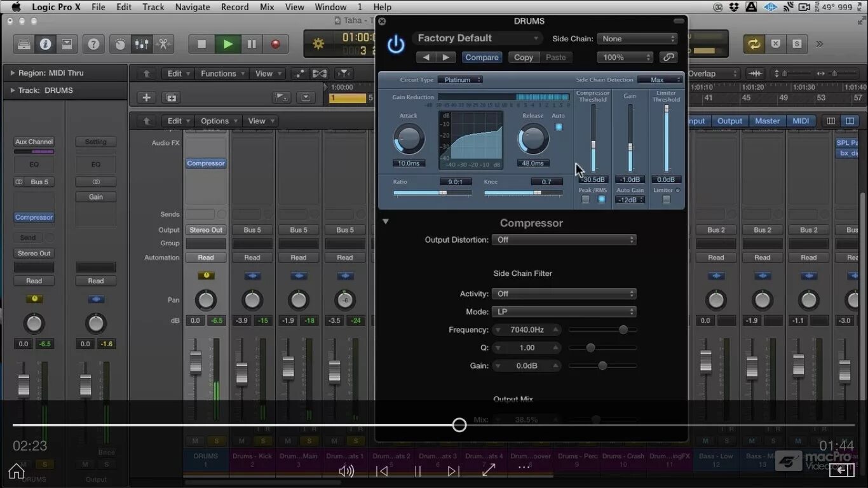868x488 pixels.
Task: Solo the DRUMS channel with yellow S
Action: (217, 440)
